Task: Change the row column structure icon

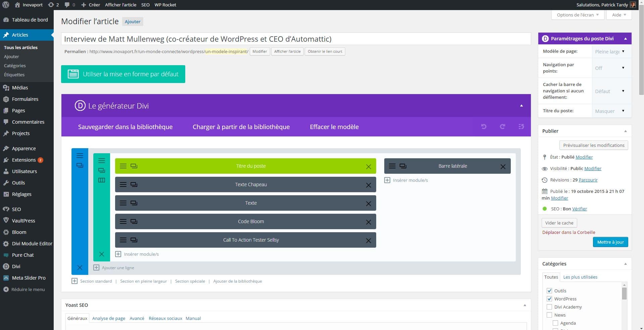Action: pyautogui.click(x=102, y=180)
